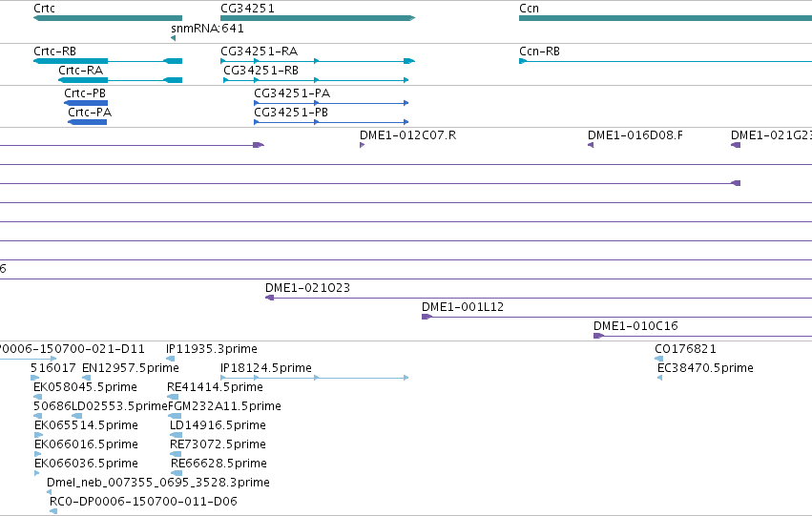This screenshot has width=812, height=516.
Task: Click Dmel_neb_007355_0695_3528.3prime label
Action: 158,483
